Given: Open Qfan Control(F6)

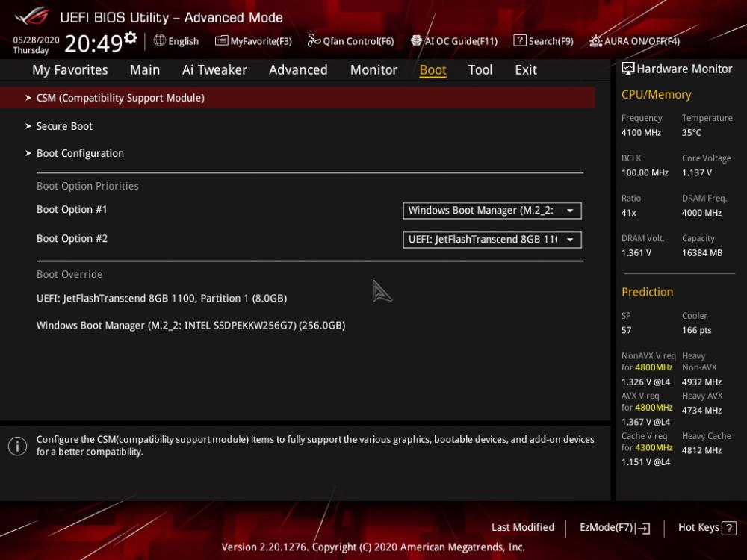Looking at the screenshot, I should pyautogui.click(x=359, y=41).
